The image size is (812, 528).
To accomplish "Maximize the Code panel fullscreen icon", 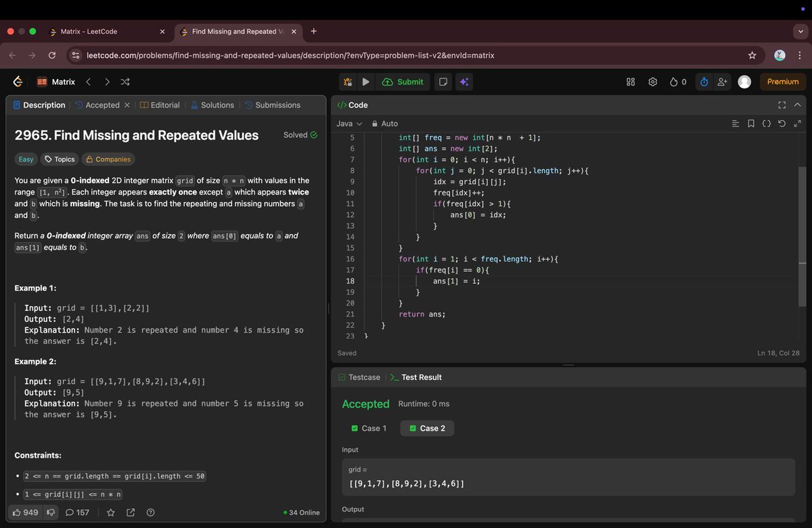I will click(x=782, y=105).
